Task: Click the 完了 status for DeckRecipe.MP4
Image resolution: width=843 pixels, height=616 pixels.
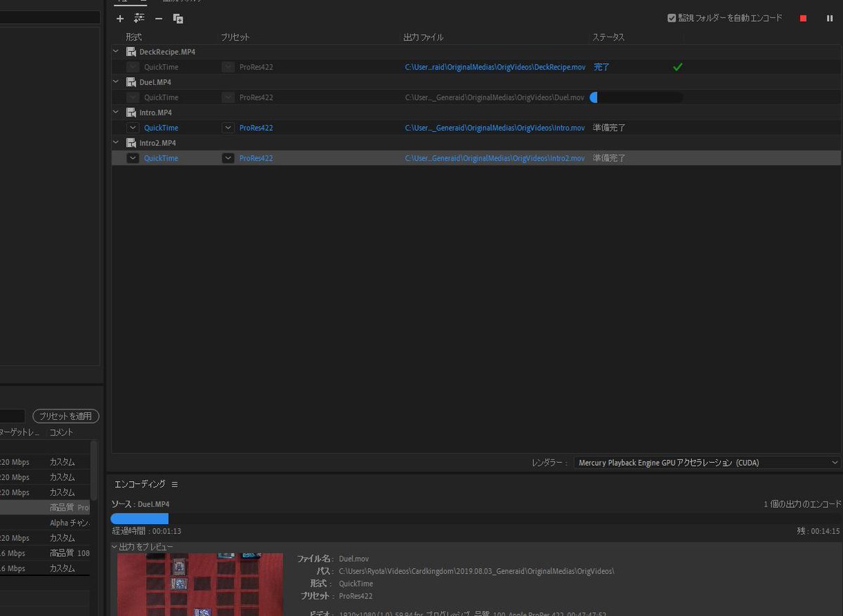Action: pyautogui.click(x=601, y=67)
